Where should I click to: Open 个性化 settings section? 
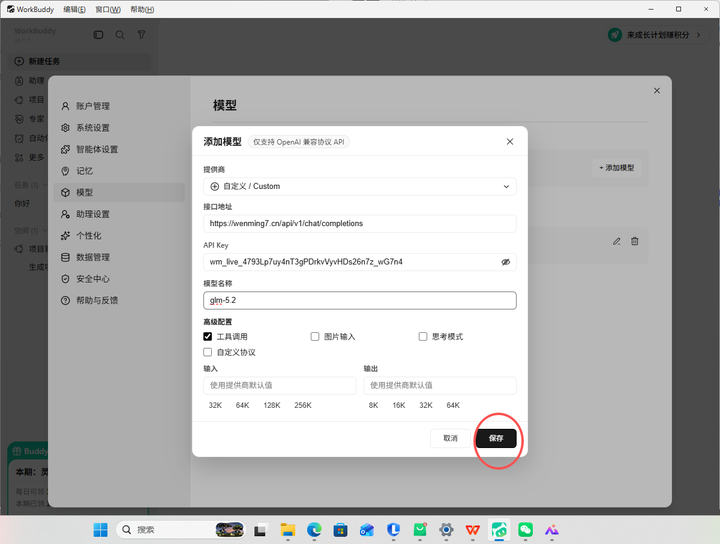click(119, 236)
